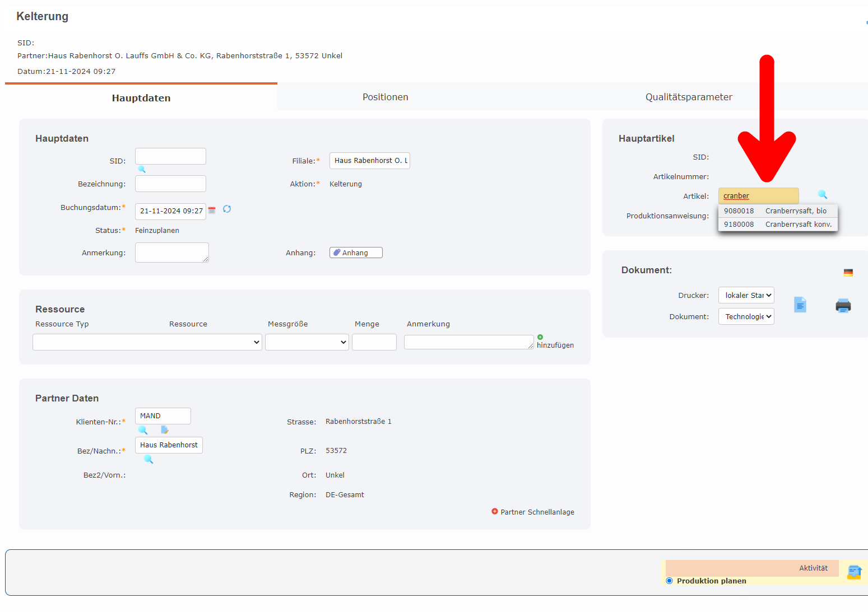
Task: Open the Drucker dropdown
Action: 746,295
